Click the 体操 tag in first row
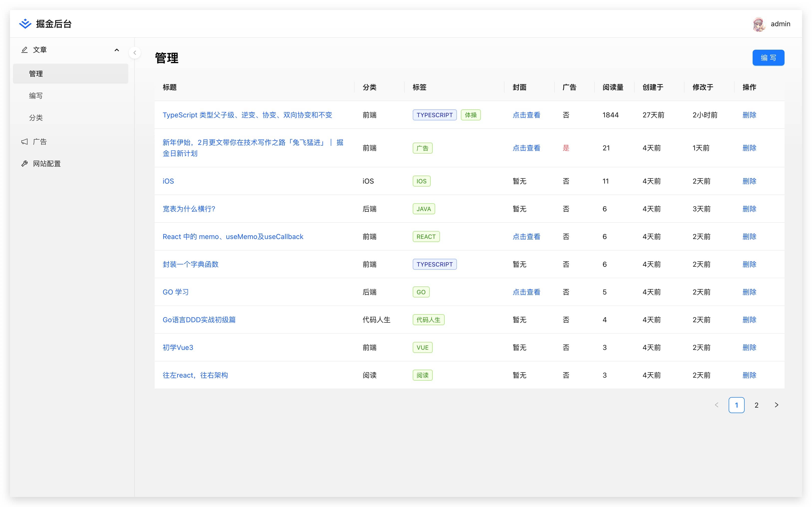The width and height of the screenshot is (812, 507). (471, 115)
